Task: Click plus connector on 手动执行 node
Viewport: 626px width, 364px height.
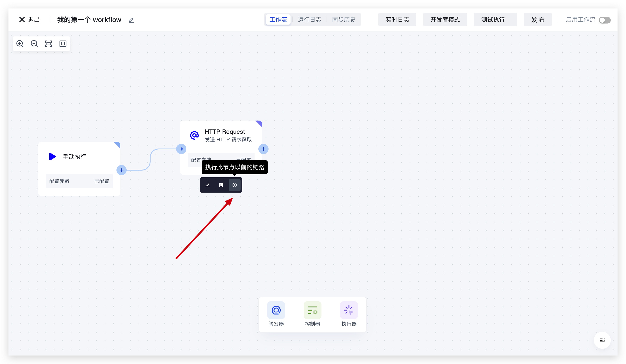Action: (x=122, y=170)
